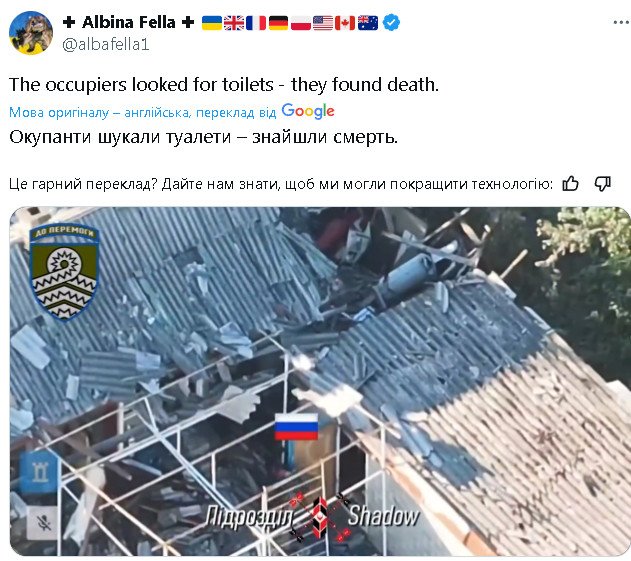631x561 pixels.
Task: Click the Canadian flag emoji
Action: click(345, 23)
